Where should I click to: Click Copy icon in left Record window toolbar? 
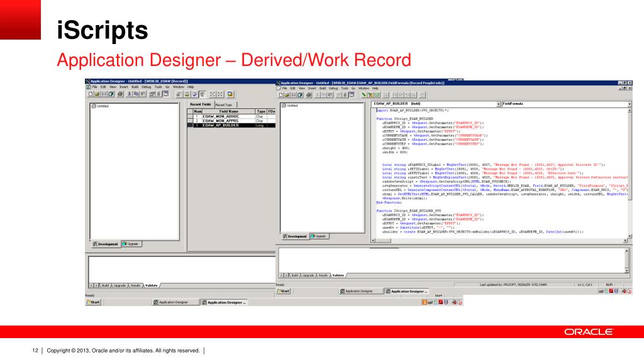click(136, 94)
